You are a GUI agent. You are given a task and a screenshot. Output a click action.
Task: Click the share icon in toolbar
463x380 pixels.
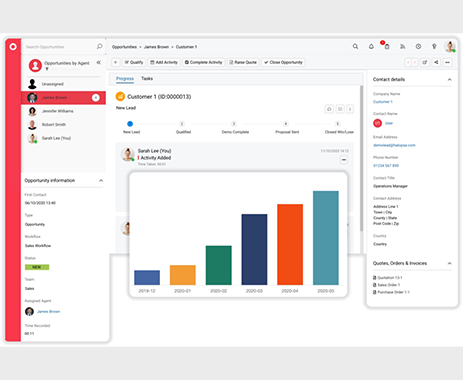pyautogui.click(x=436, y=62)
